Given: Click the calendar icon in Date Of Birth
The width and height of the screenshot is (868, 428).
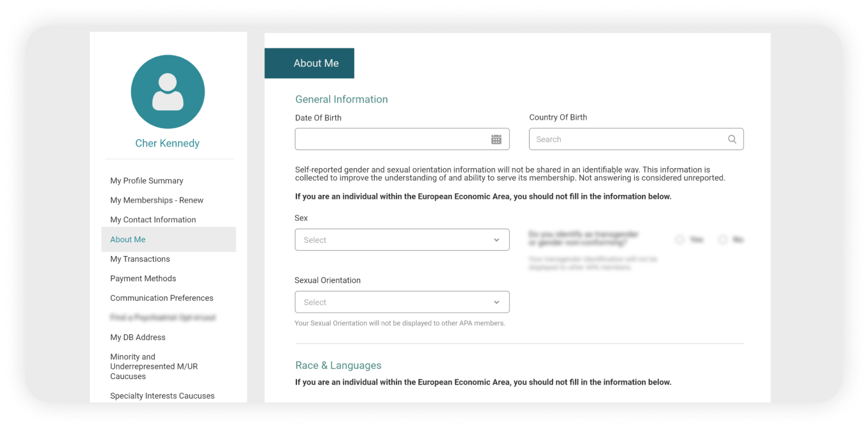Looking at the screenshot, I should click(x=496, y=139).
